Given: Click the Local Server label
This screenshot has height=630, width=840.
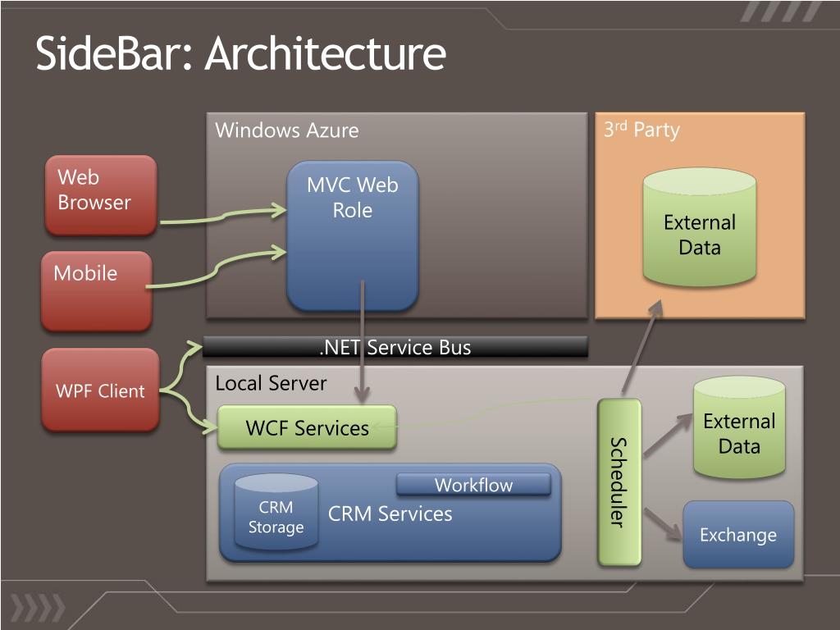Looking at the screenshot, I should (x=271, y=383).
